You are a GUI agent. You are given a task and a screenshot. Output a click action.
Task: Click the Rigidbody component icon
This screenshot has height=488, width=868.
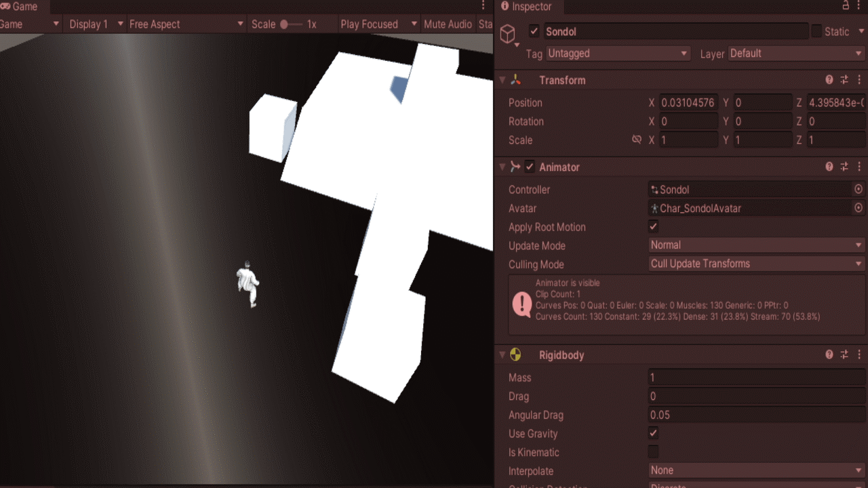click(515, 354)
